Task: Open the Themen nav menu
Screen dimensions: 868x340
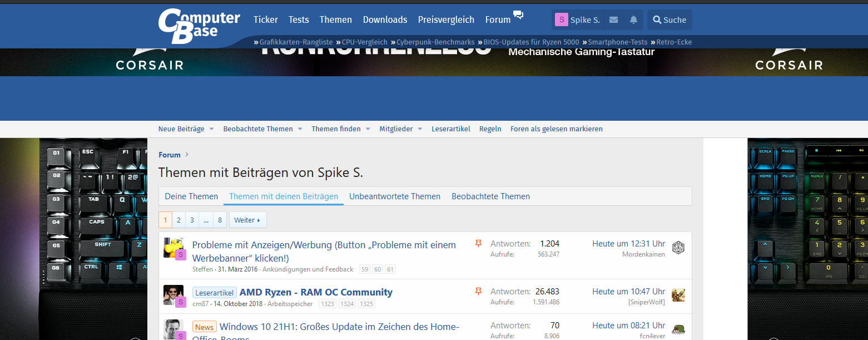Action: coord(336,20)
